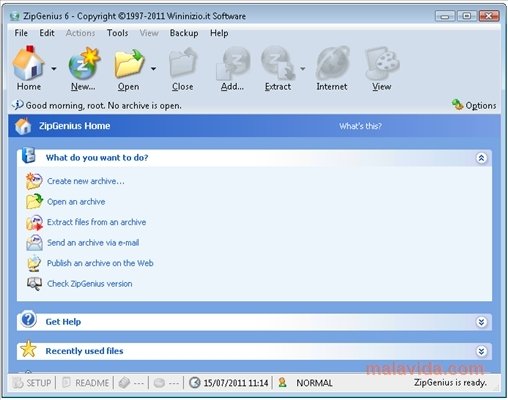The image size is (508, 400).
Task: Click the star icon of Recently used files
Action: (28, 349)
